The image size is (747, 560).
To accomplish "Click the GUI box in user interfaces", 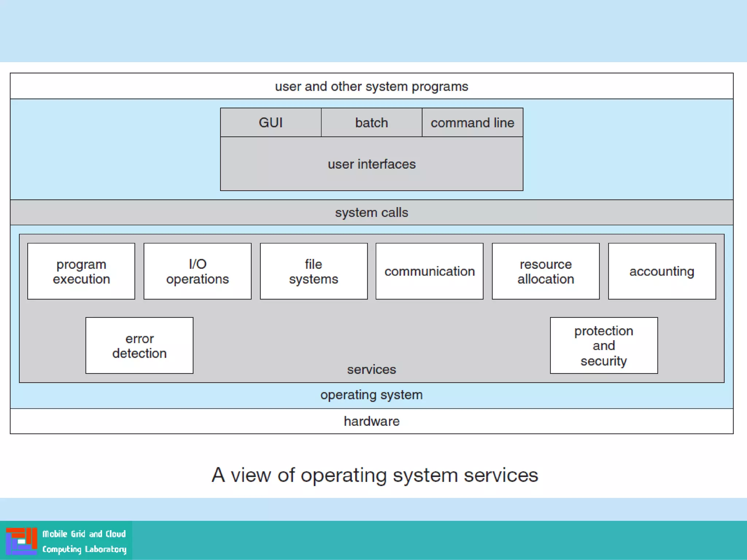I will [x=271, y=122].
